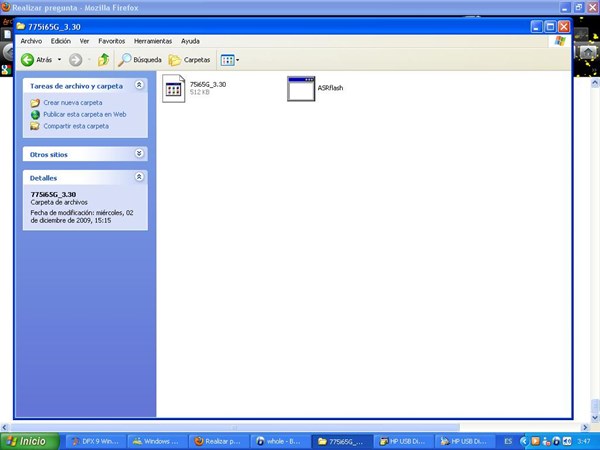600x450 pixels.
Task: Switch to first HP USB Di... taskbar button
Action: (403, 441)
